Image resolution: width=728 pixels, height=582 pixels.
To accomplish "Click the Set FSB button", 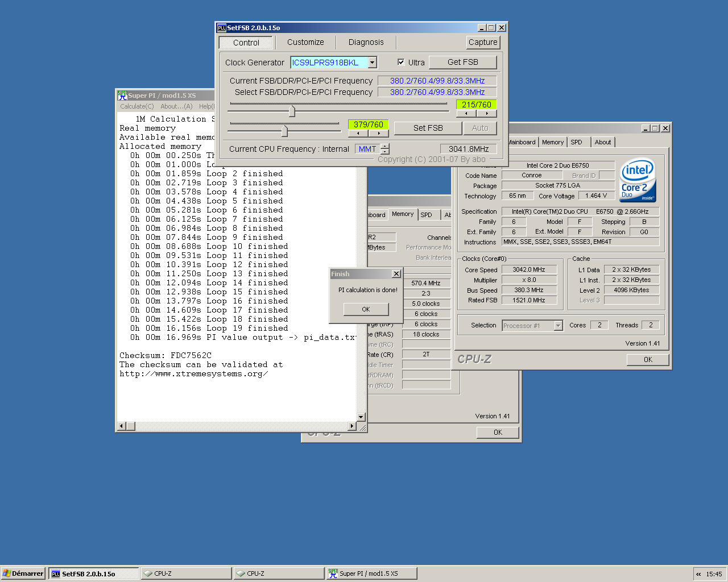I will point(428,128).
